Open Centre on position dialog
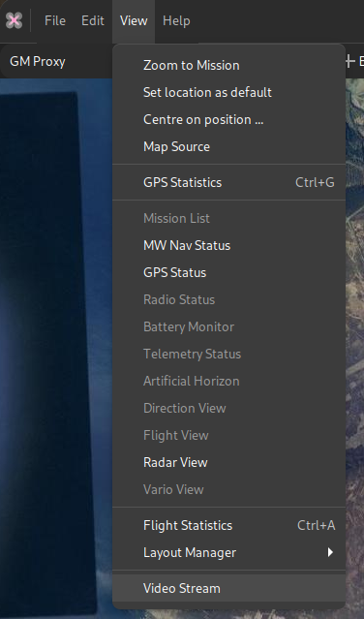Viewport: 364px width, 619px height. [228, 119]
